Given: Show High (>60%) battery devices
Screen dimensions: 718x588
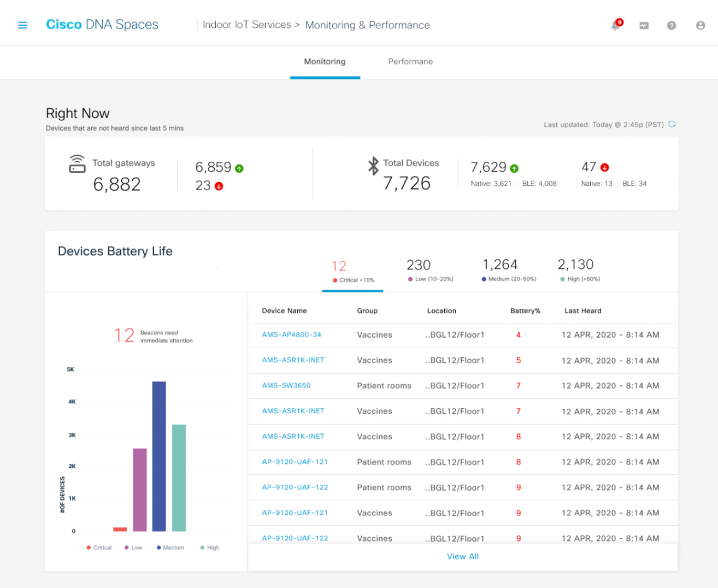Looking at the screenshot, I should click(579, 271).
